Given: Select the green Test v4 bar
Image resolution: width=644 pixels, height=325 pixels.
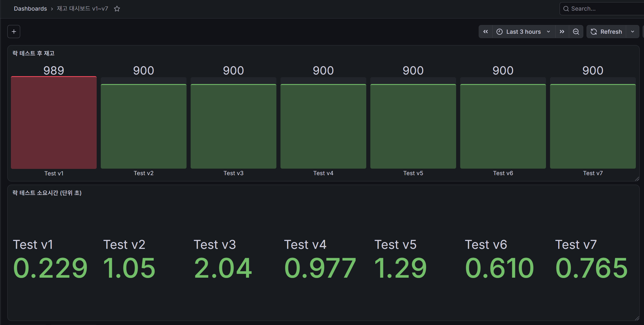Looking at the screenshot, I should click(x=323, y=126).
